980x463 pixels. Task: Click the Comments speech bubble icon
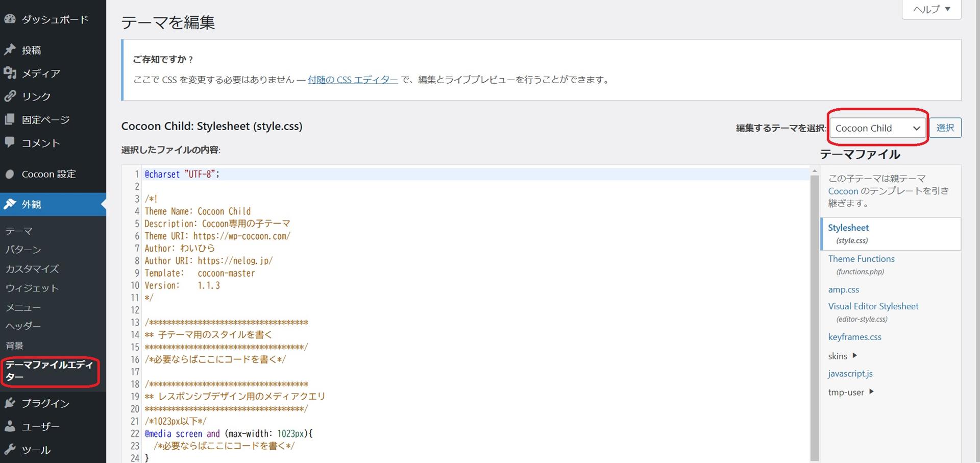click(10, 142)
